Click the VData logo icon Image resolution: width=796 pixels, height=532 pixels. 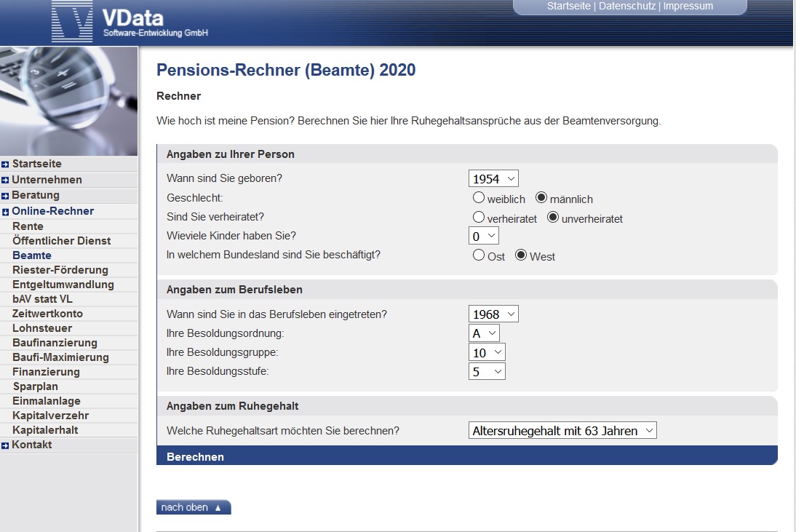coord(72,21)
